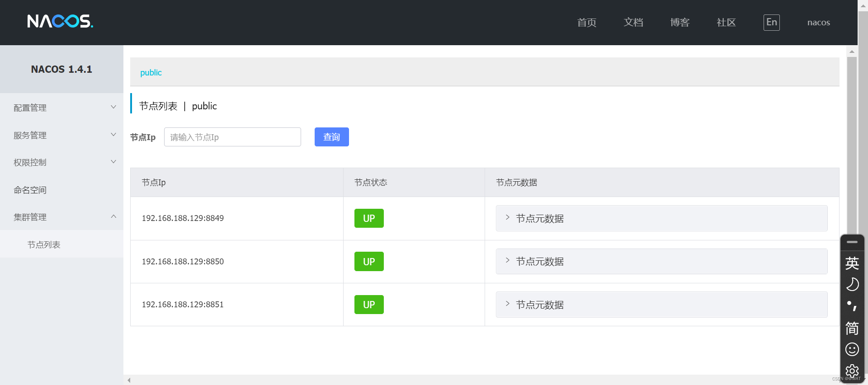Image resolution: width=868 pixels, height=385 pixels.
Task: Click the 查询 search button
Action: pos(332,137)
